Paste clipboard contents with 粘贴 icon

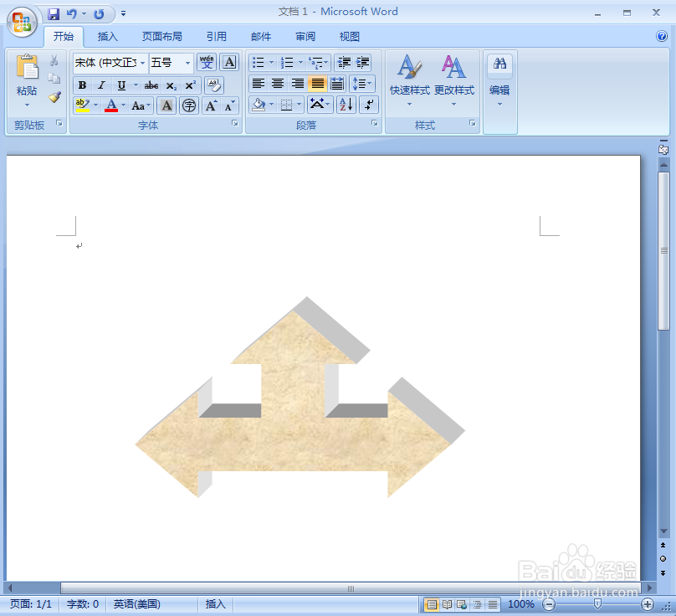point(27,67)
